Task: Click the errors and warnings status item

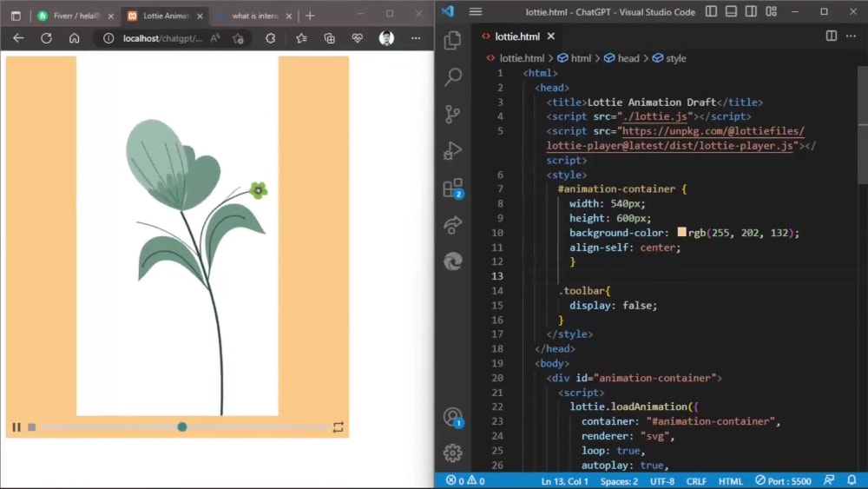Action: click(465, 480)
